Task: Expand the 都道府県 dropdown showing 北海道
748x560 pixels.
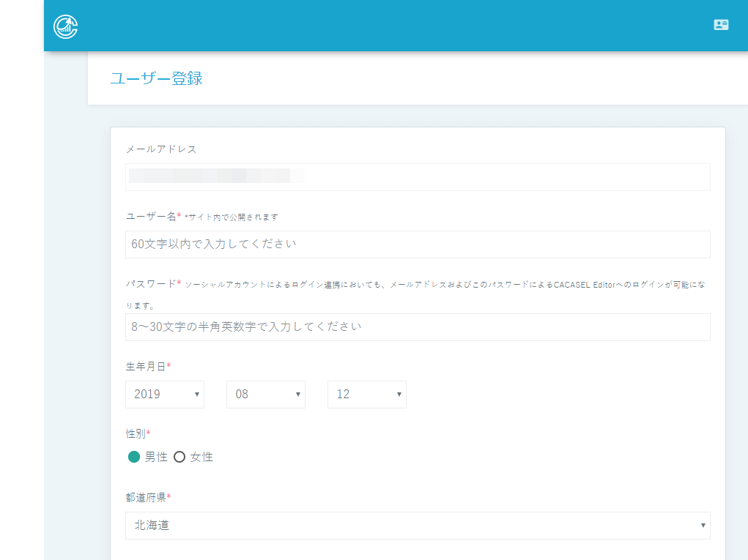Action: click(x=418, y=525)
